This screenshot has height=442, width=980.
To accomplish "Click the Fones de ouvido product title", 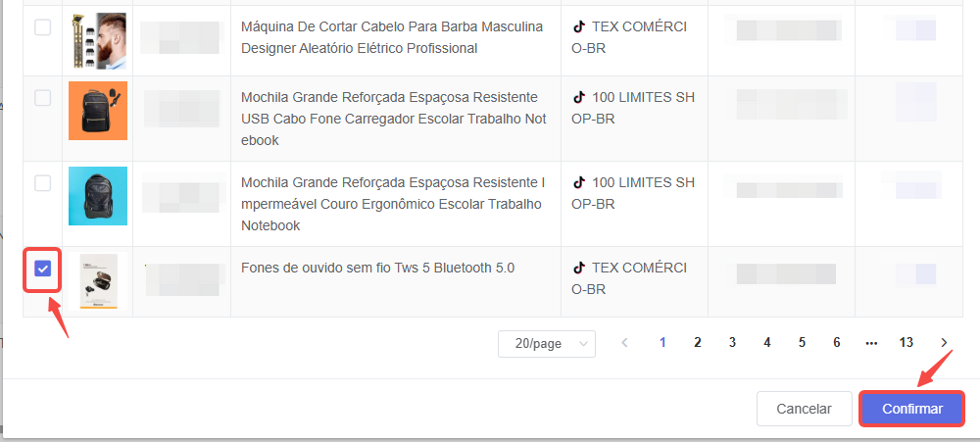I will click(377, 269).
